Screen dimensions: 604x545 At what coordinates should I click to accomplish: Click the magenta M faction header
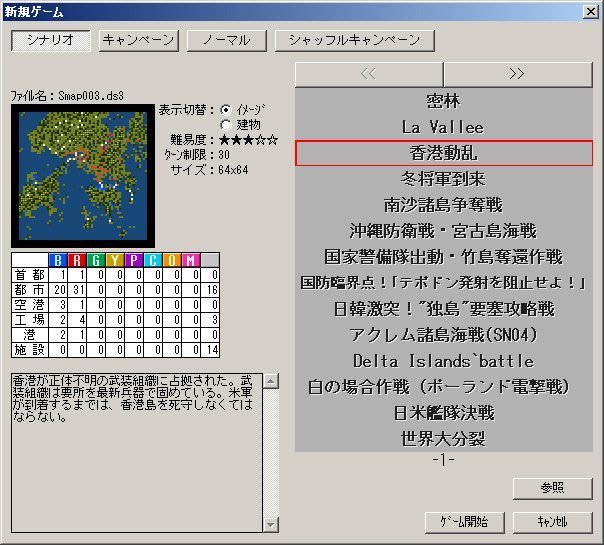(x=191, y=260)
